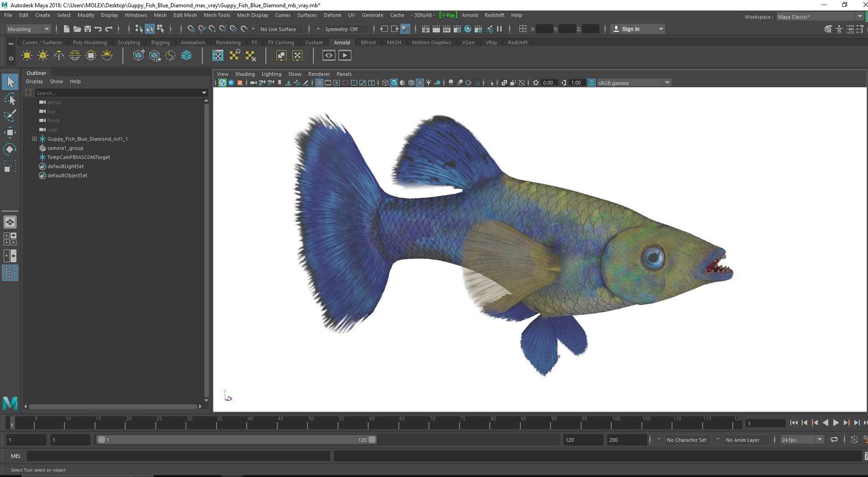Toggle color management sRGB view transform icon
868x477 pixels.
click(592, 83)
